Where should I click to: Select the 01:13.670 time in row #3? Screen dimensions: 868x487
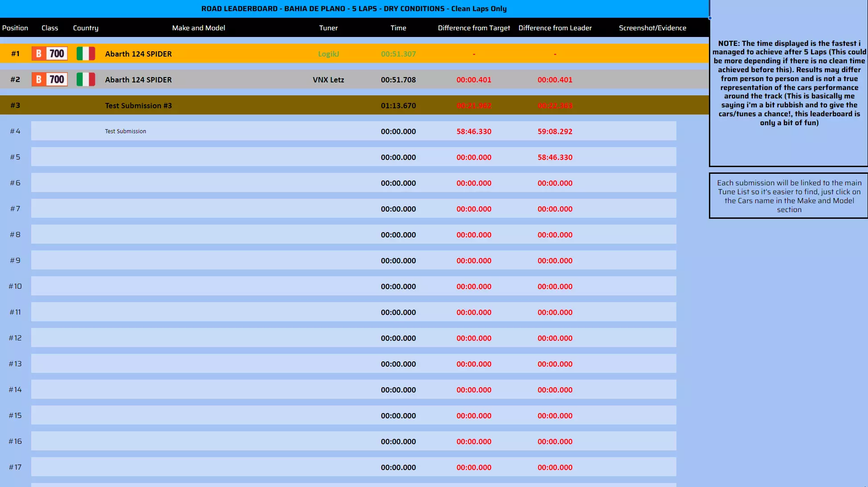(398, 106)
